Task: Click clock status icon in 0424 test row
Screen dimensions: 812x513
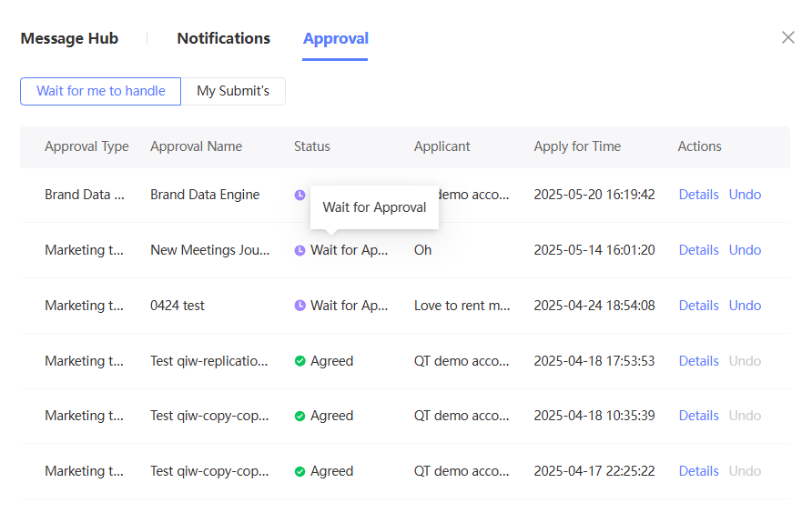Action: (299, 306)
